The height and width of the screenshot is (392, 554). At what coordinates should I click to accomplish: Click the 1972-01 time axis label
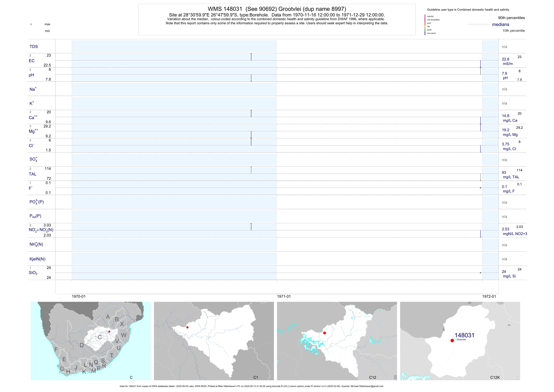click(x=489, y=296)
